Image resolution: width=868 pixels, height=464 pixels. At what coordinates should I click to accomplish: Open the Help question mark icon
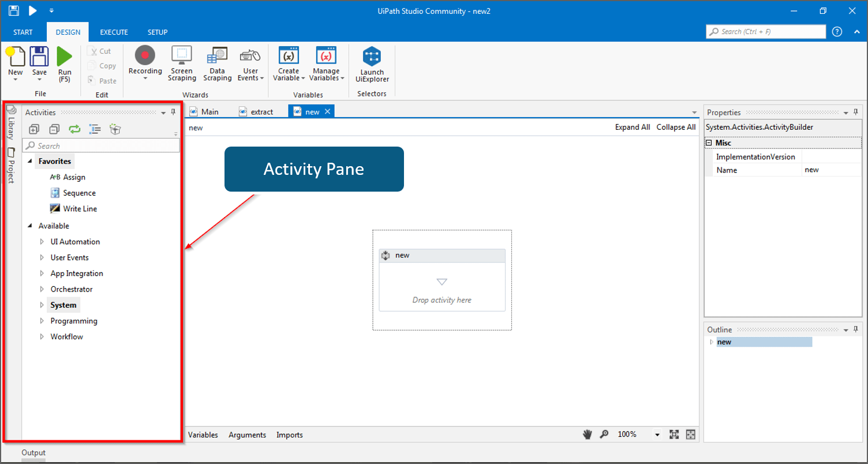[837, 32]
